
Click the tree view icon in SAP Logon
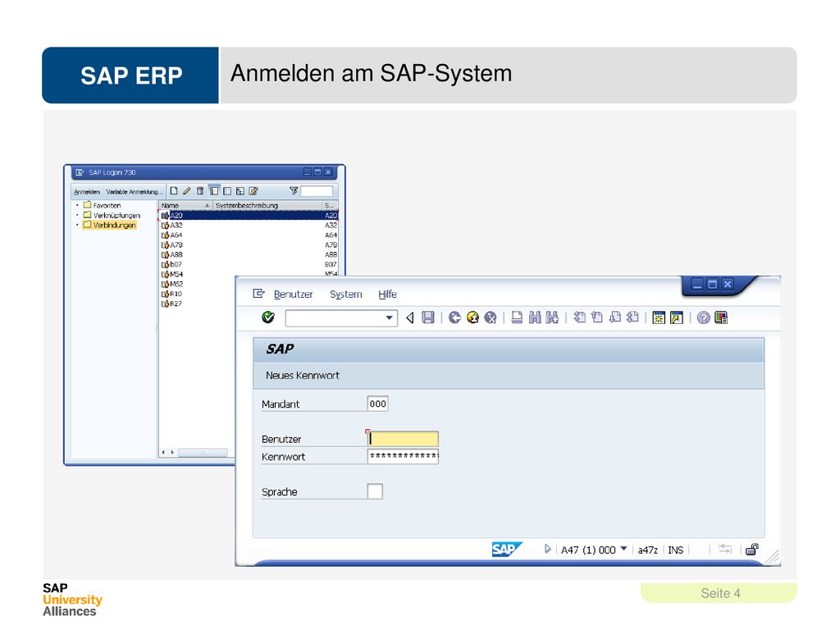point(240,190)
